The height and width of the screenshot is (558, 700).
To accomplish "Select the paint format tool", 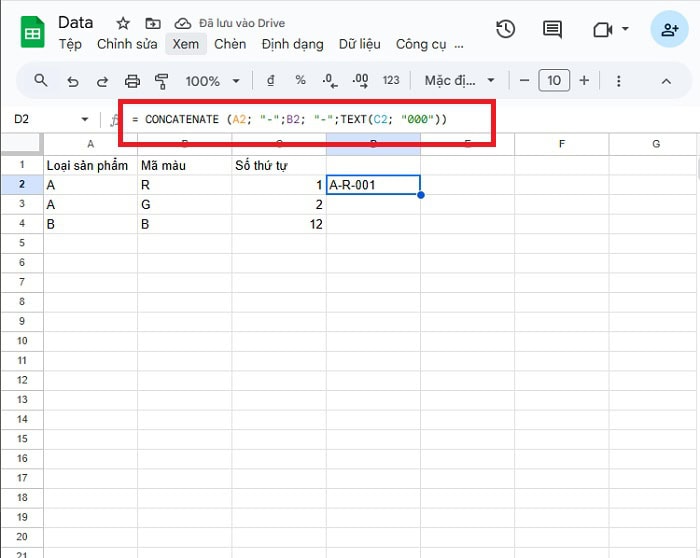I will click(x=161, y=81).
